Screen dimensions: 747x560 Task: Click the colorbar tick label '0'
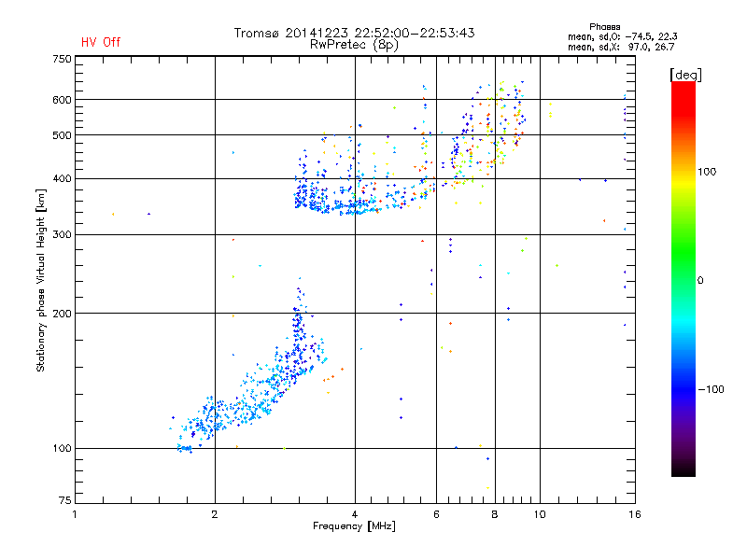tap(700, 281)
